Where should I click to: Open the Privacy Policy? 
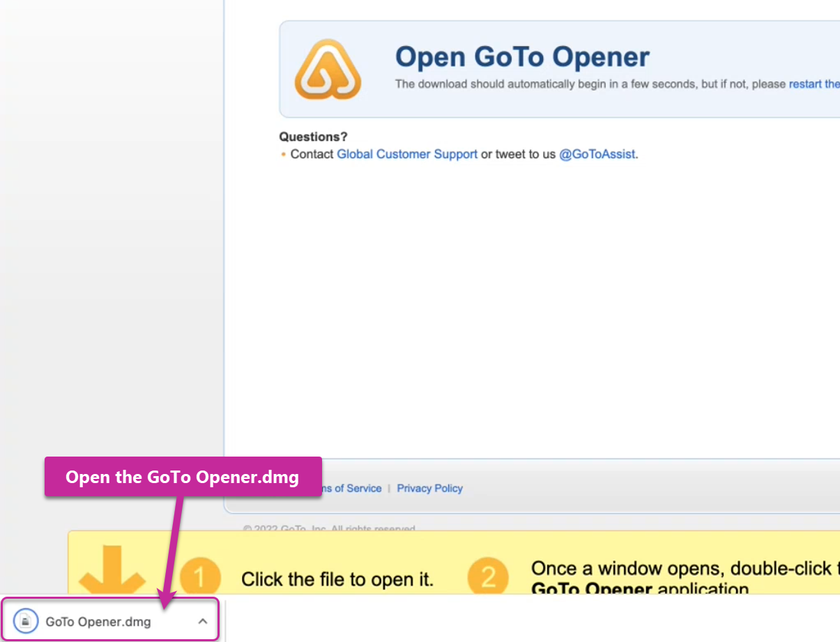pos(429,488)
